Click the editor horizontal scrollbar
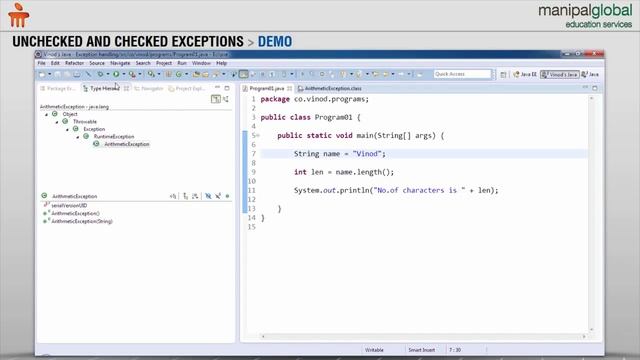The height and width of the screenshot is (360, 640). point(423,336)
